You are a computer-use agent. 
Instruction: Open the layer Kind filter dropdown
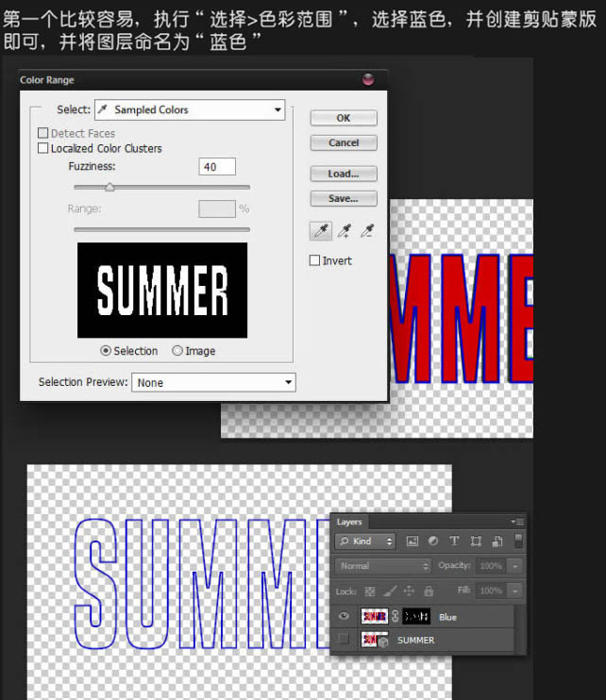[x=365, y=542]
